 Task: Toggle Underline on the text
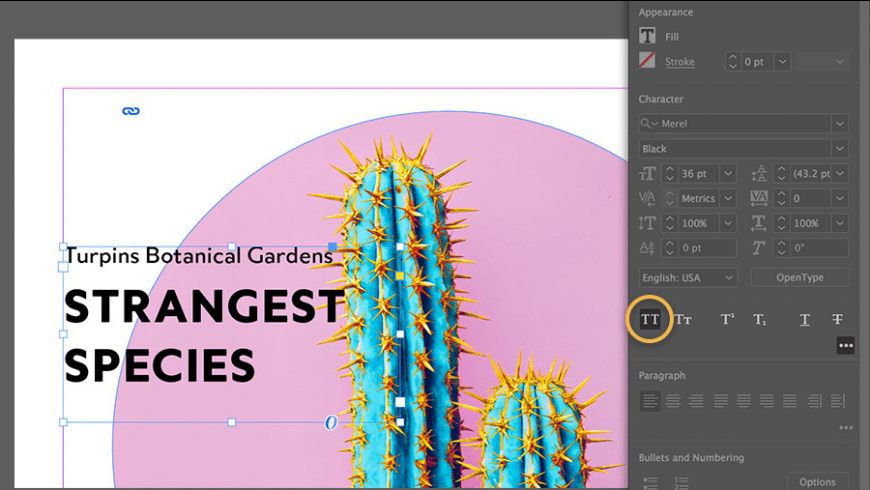pyautogui.click(x=804, y=320)
